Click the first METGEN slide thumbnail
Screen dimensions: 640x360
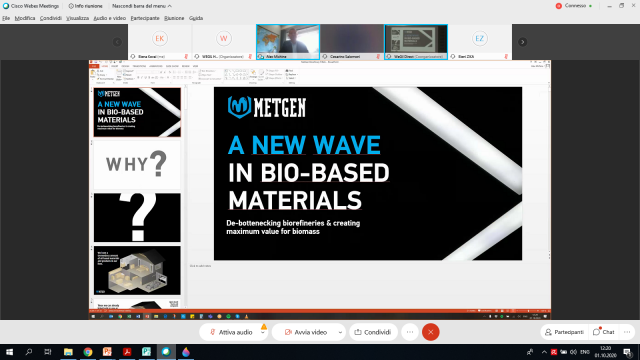(x=137, y=112)
